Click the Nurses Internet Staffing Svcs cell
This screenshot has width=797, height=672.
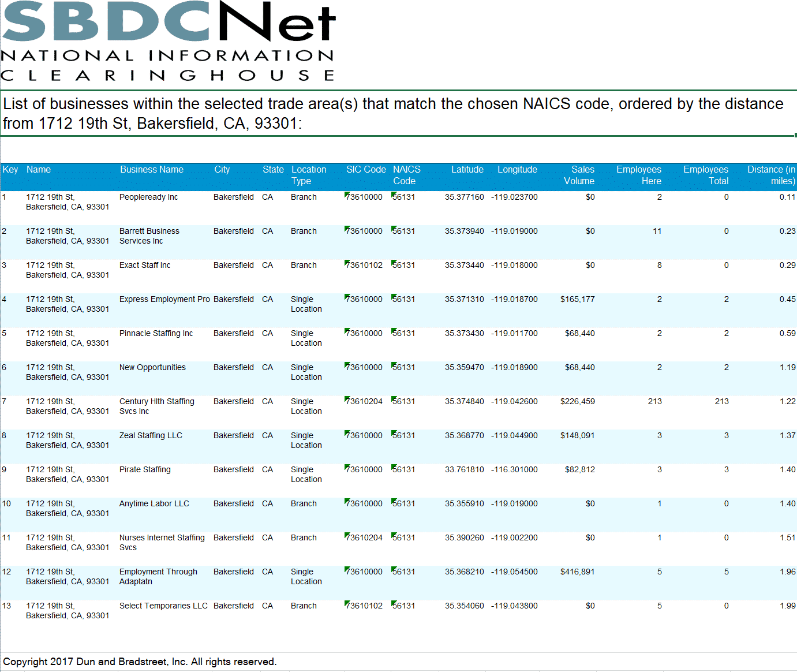coord(162,543)
